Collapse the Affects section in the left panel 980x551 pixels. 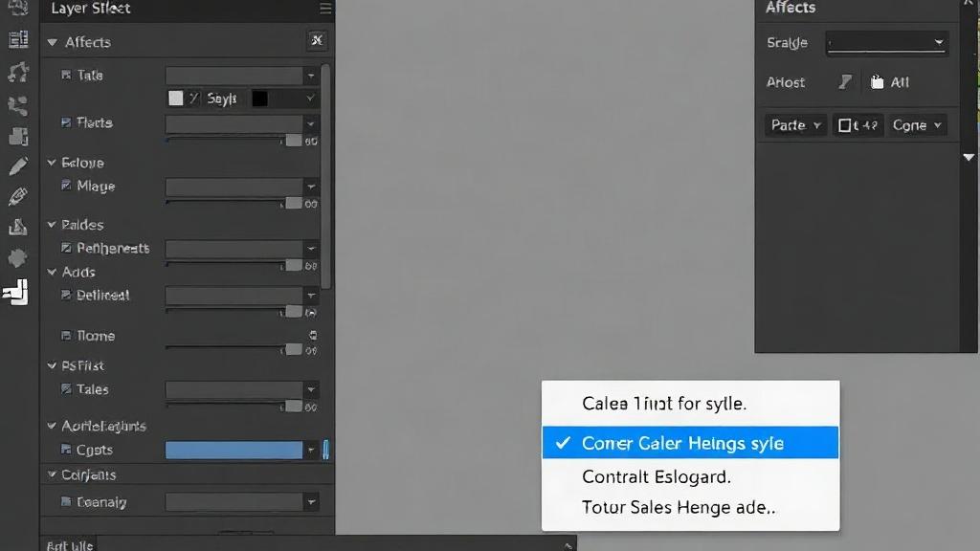coord(53,42)
